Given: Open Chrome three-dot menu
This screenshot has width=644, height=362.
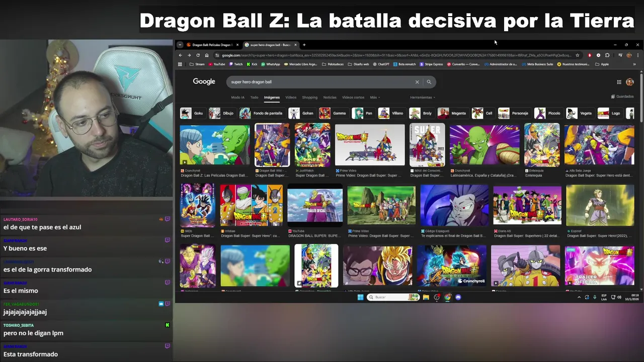Looking at the screenshot, I should (x=638, y=55).
